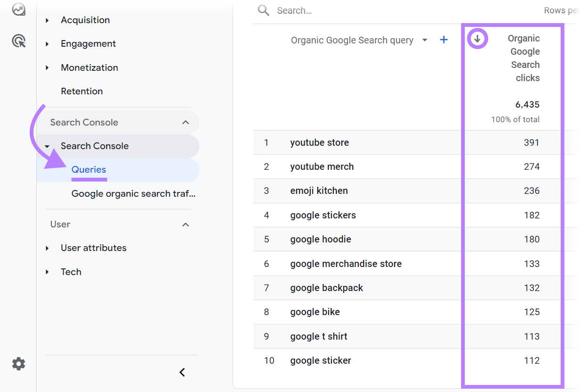Viewport: 580px width, 392px height.
Task: Click the 6,435 total clicks value
Action: tap(527, 104)
